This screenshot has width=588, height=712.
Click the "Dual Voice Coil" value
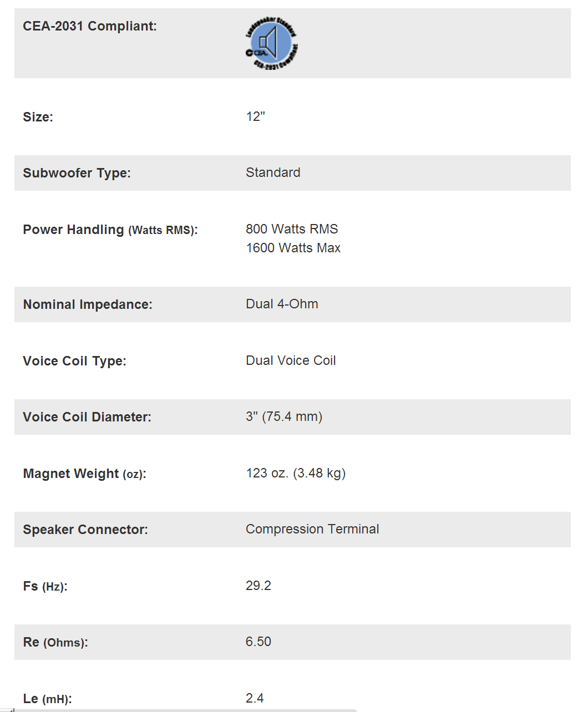[x=291, y=360]
